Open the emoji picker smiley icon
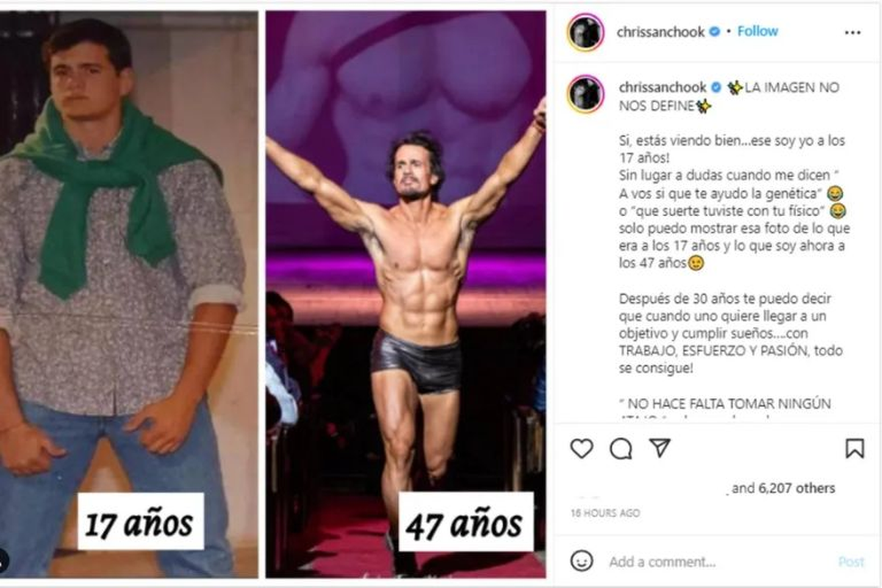882x588 pixels. tap(581, 561)
